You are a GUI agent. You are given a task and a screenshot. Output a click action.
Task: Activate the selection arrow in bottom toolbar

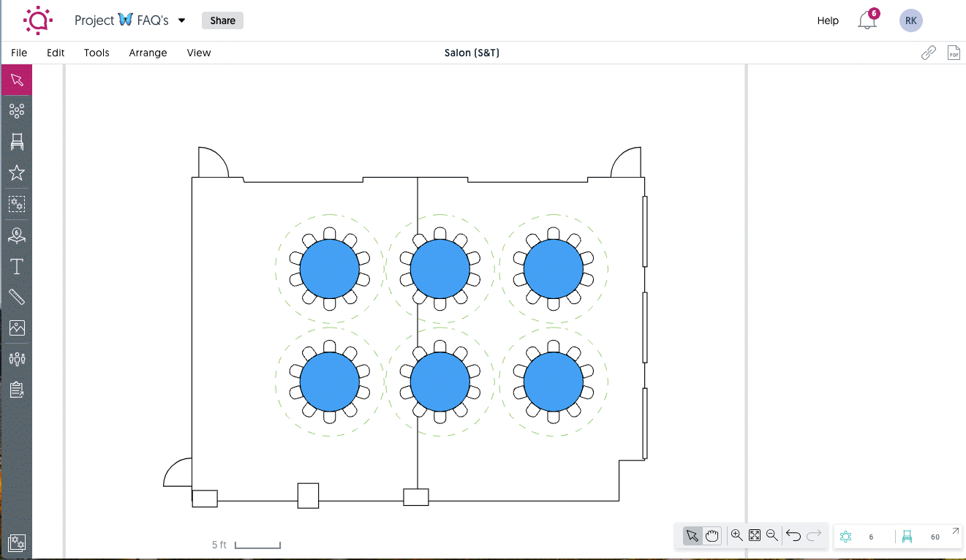pos(693,535)
